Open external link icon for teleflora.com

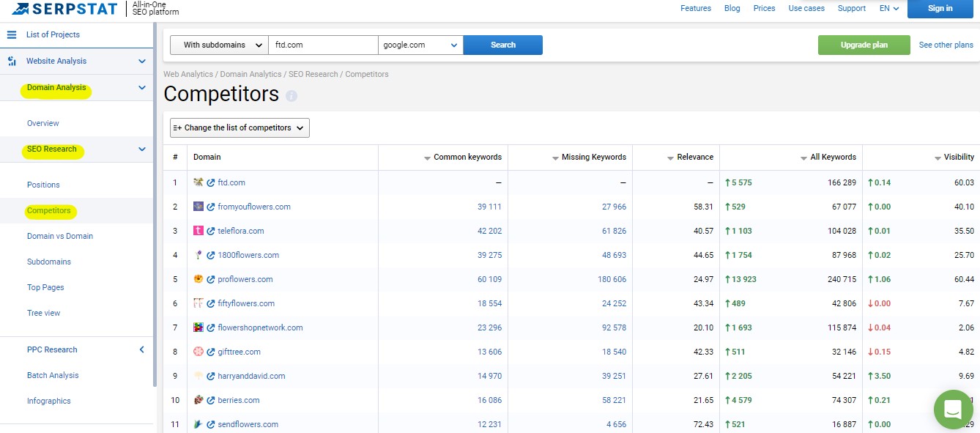[211, 231]
